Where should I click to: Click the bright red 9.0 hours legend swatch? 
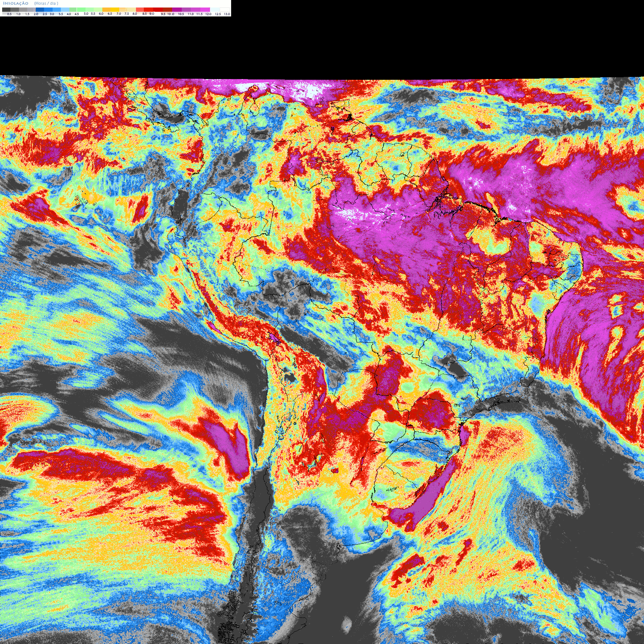(148, 10)
